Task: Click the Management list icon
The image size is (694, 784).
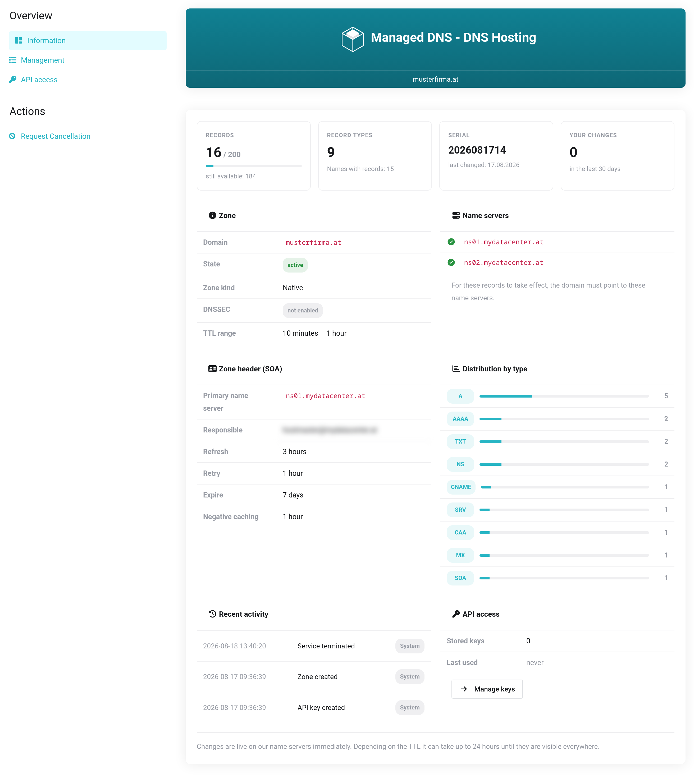Action: 13,60
